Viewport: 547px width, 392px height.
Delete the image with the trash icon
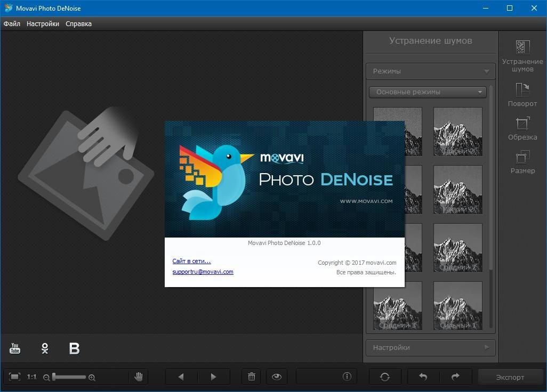252,377
